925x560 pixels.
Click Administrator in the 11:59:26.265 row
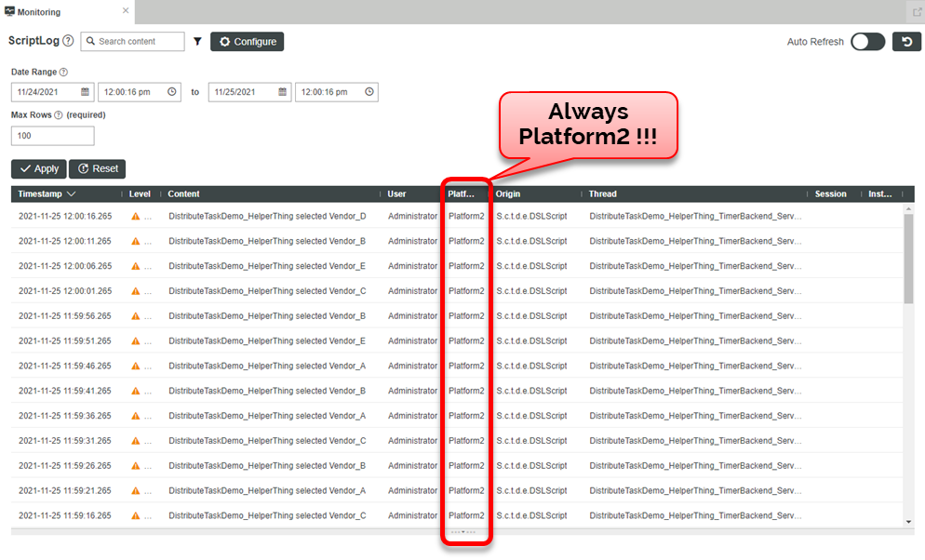[x=412, y=466]
